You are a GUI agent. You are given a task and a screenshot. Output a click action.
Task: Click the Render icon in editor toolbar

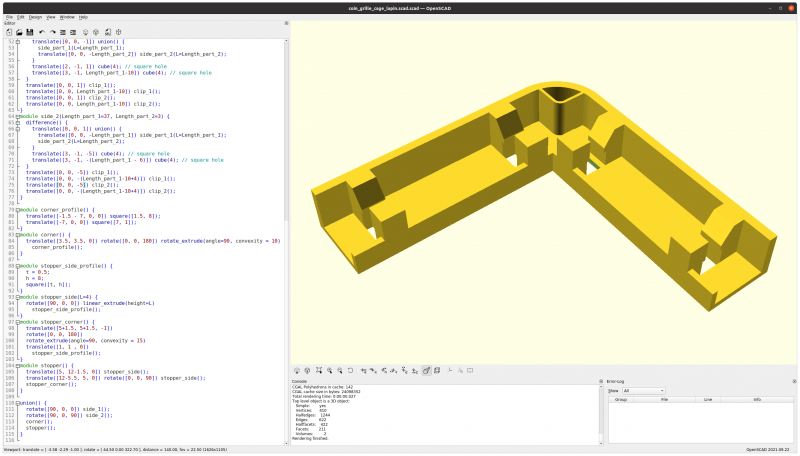95,32
